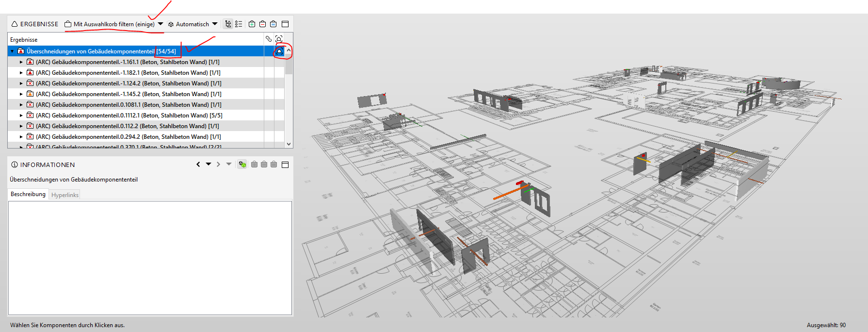This screenshot has height=332, width=868.
Task: Click the INFORMATIONEN info circle icon
Action: 15,165
